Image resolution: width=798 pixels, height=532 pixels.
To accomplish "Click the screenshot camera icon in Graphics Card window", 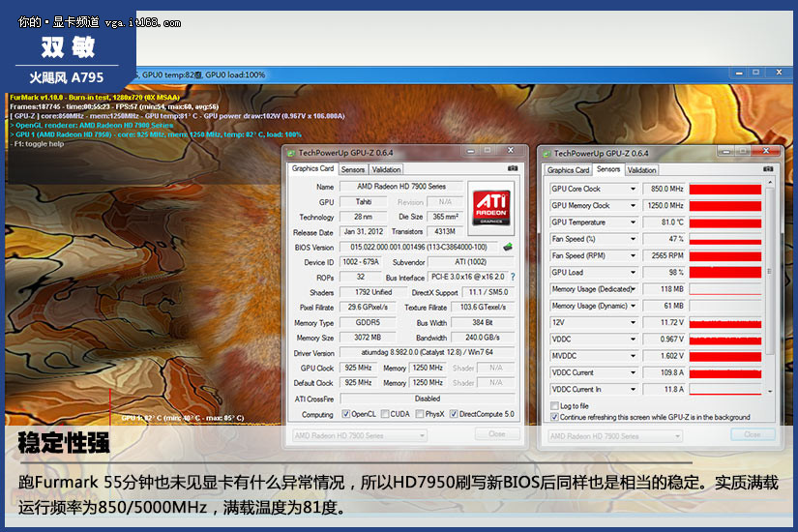I will tap(512, 169).
